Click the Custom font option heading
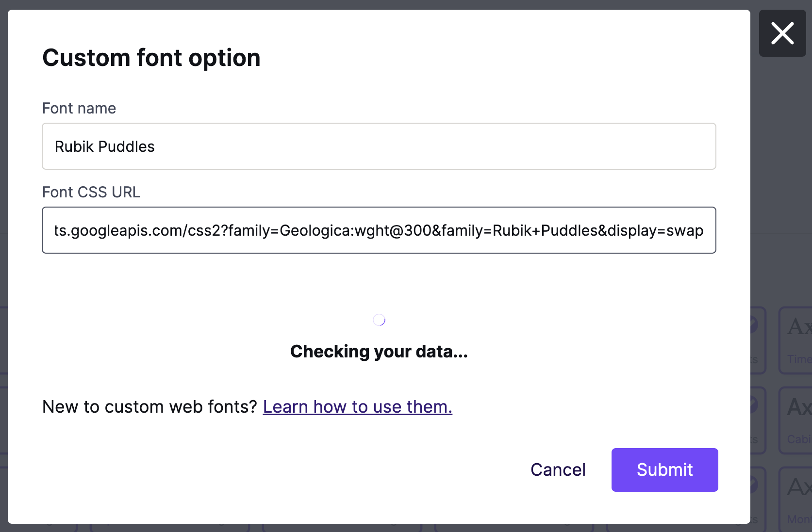Viewport: 812px width, 532px height. (151, 58)
